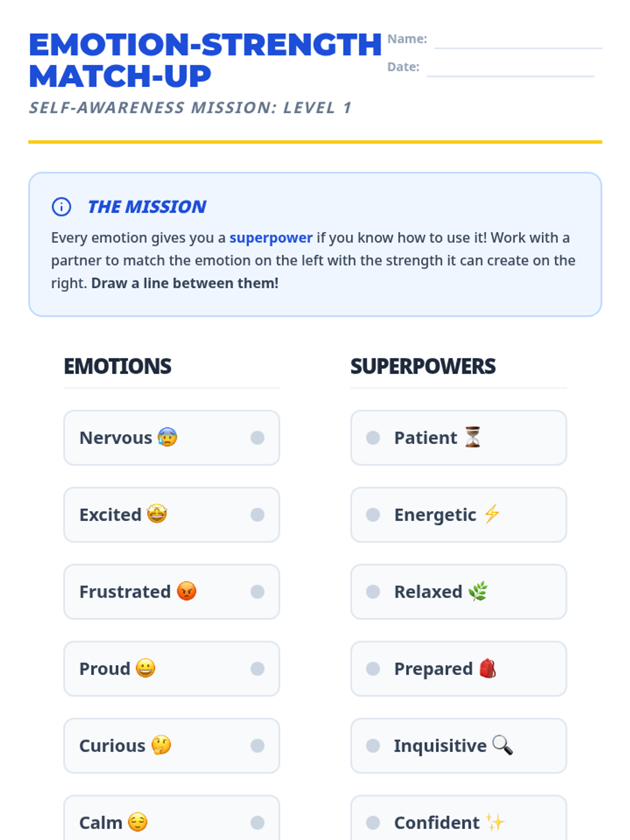Click the angry face emoji by Frustrated
This screenshot has width=630, height=840.
[186, 591]
